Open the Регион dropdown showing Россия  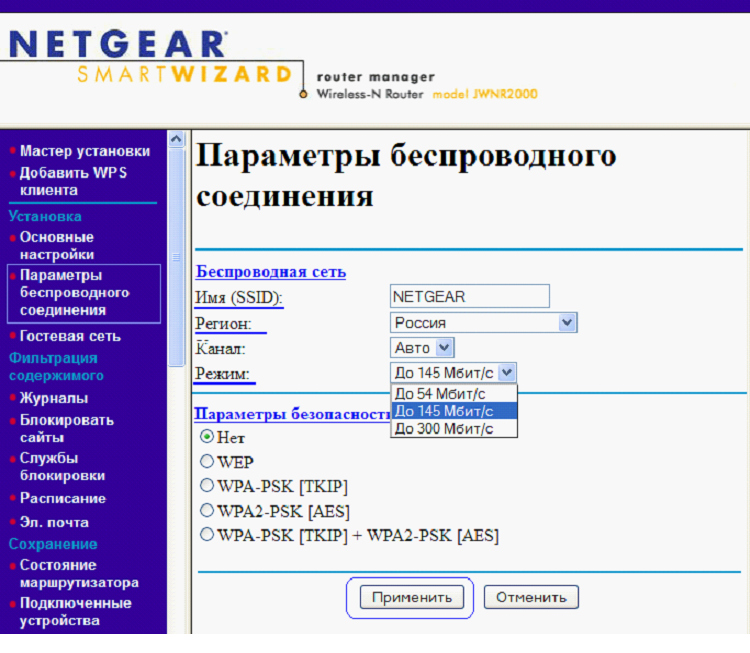pyautogui.click(x=484, y=322)
